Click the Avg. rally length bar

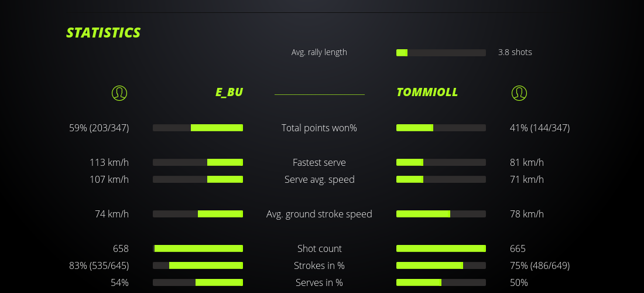point(441,53)
